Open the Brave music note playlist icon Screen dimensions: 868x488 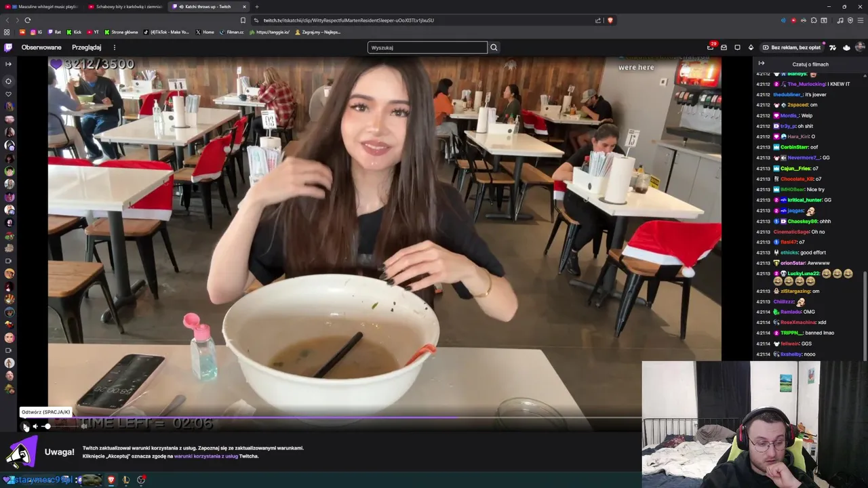(x=840, y=20)
